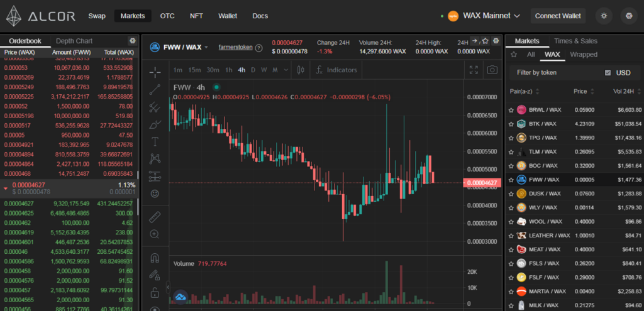Toggle lock all drawing tools
This screenshot has width=644, height=311.
click(x=155, y=293)
